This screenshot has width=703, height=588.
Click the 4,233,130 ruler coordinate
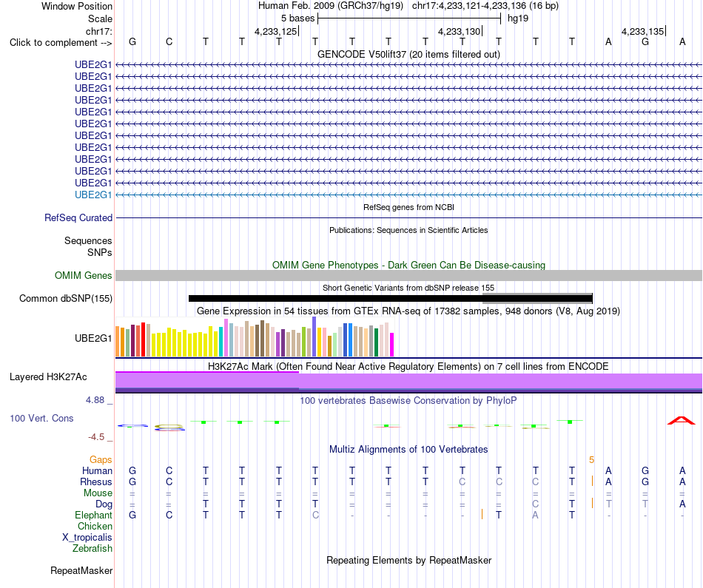[x=459, y=31]
